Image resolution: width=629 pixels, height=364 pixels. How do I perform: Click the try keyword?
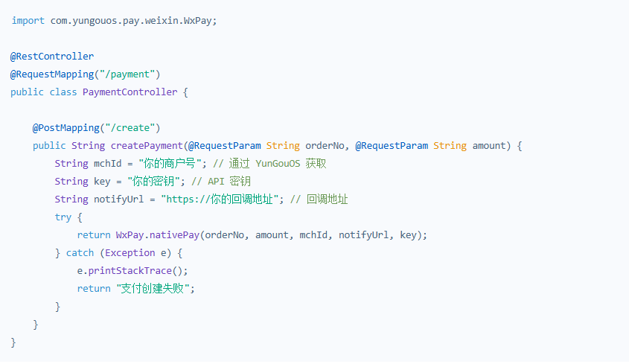point(63,217)
